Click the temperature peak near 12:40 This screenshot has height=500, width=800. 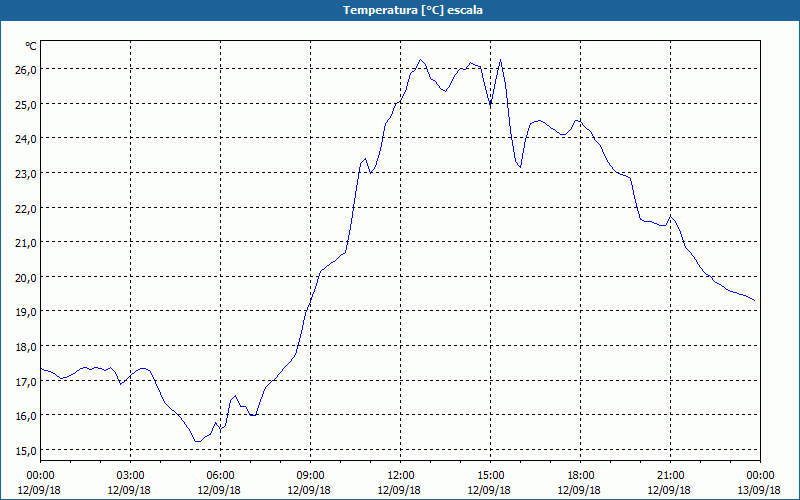(421, 60)
